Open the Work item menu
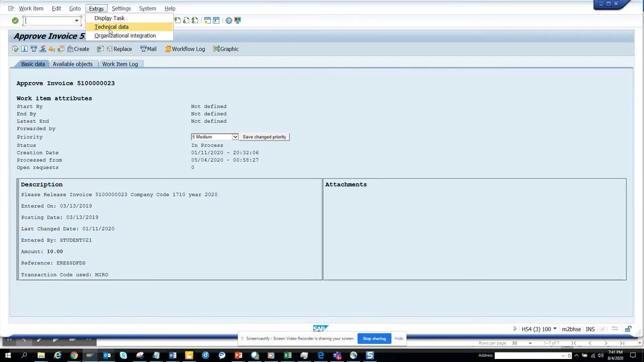 pos(31,9)
